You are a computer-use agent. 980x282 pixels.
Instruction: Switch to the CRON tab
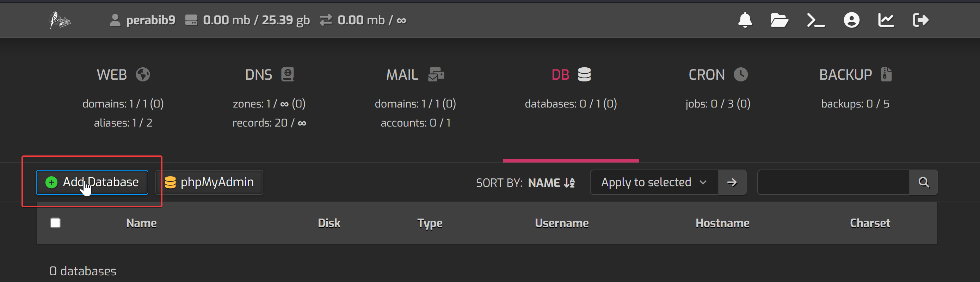(x=717, y=75)
